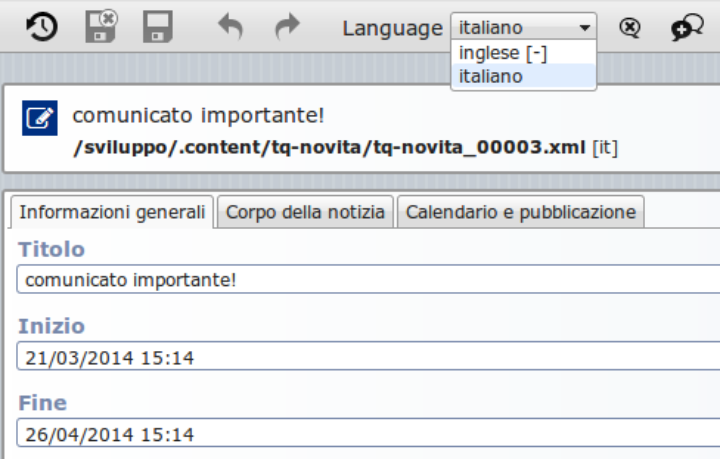This screenshot has width=720, height=459.
Task: Click into the Titolo text field
Action: click(368, 279)
